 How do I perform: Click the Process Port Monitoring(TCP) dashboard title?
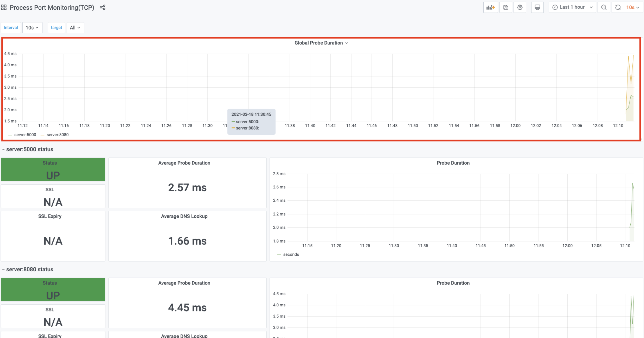click(52, 7)
